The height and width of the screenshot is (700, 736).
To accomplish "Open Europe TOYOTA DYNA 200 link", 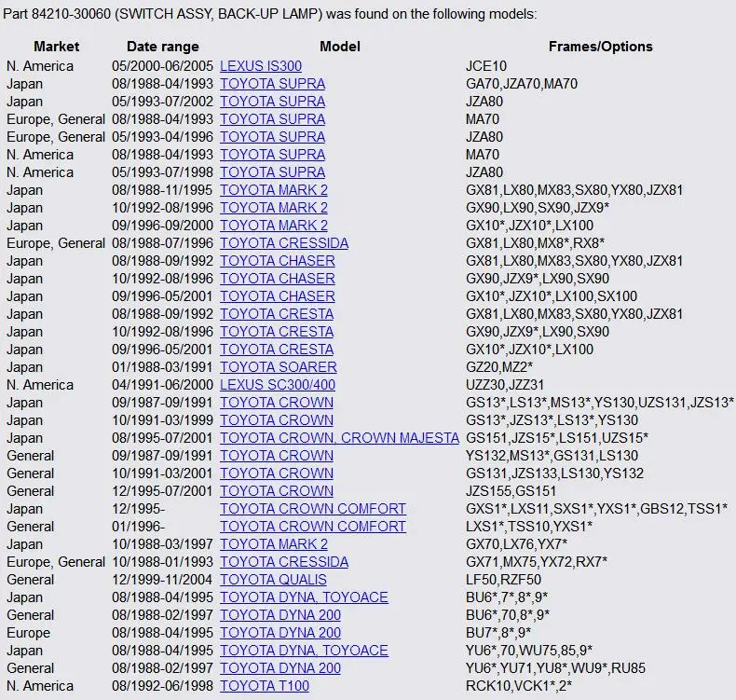I will 280,633.
